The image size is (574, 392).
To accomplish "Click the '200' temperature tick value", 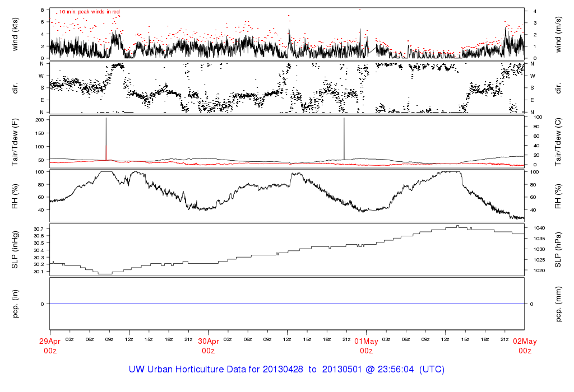I will [x=40, y=120].
